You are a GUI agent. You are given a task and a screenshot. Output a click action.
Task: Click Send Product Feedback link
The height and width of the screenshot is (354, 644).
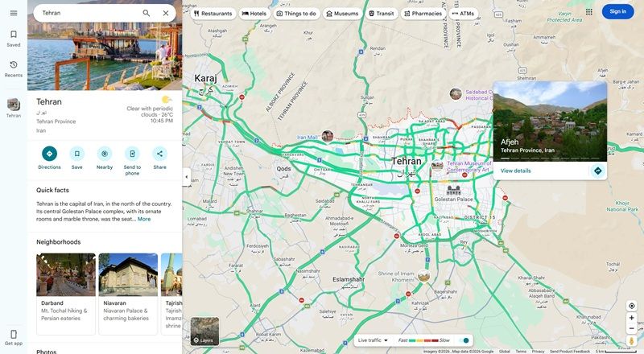570,352
